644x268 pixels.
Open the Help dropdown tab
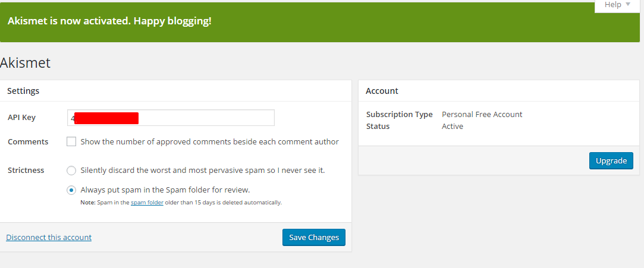tap(617, 5)
